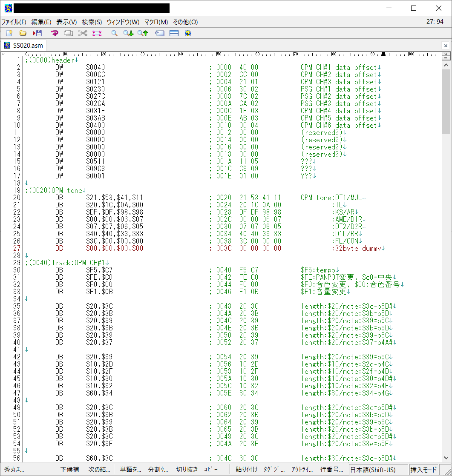Viewport: 452px width, 476px height.
Task: Click the Hidemaru app icon in the title bar
Action: tap(8, 8)
